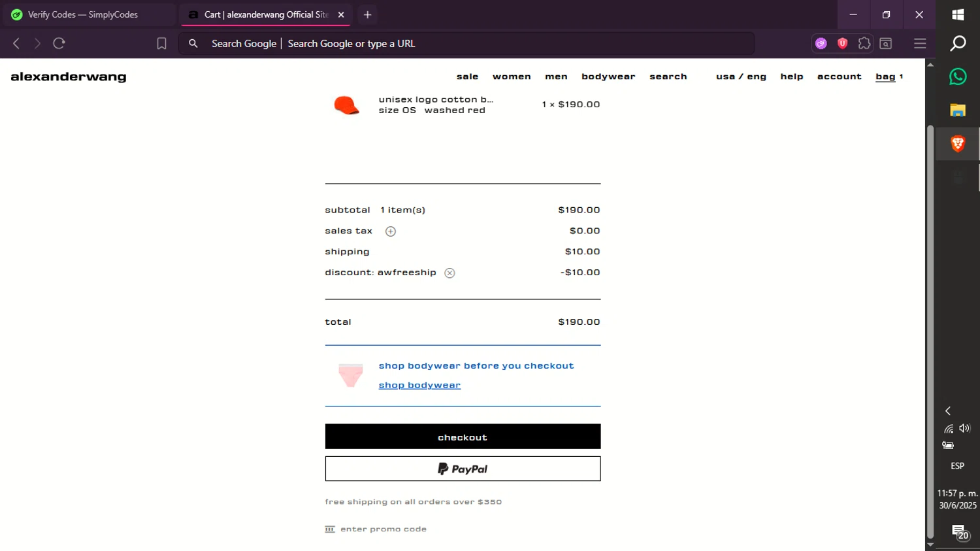Open the men menu
The width and height of the screenshot is (980, 551).
556,77
